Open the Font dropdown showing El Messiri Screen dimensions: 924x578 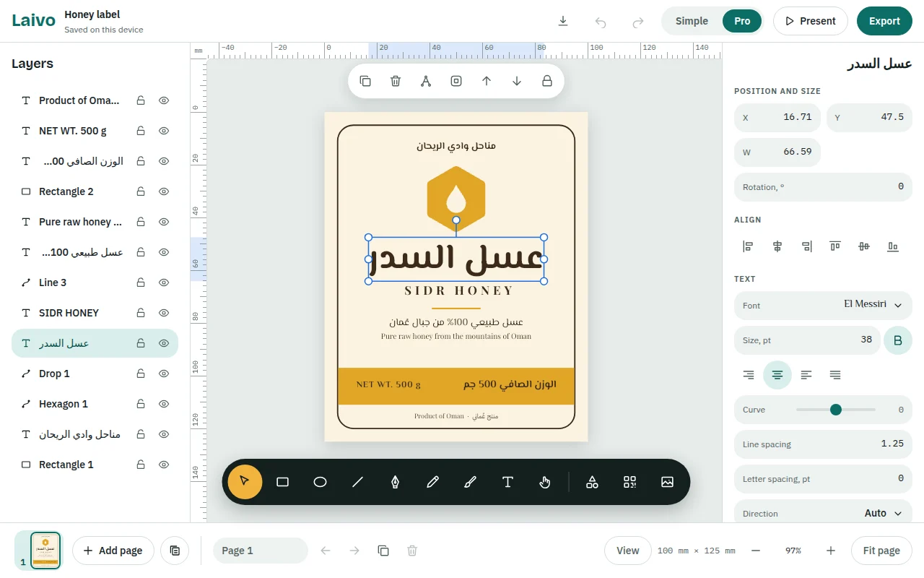[823, 306]
